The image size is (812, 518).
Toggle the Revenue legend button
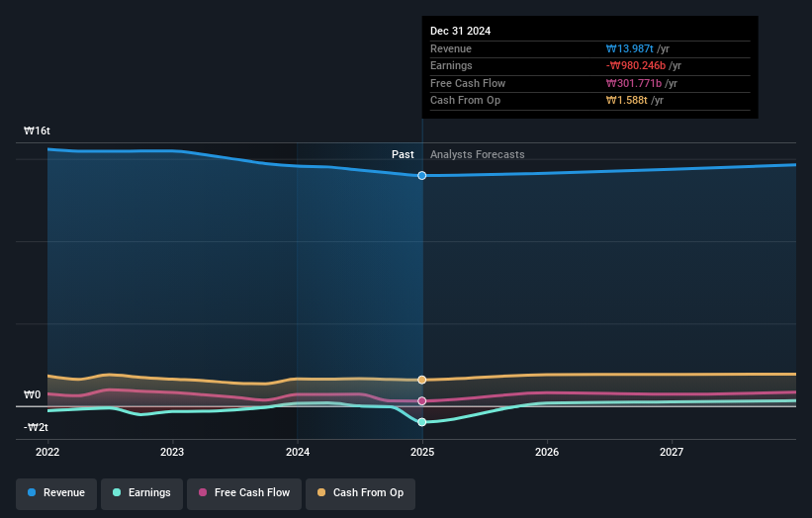pos(56,493)
